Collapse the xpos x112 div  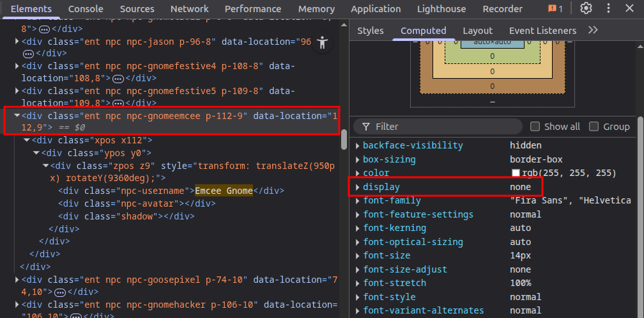tap(27, 140)
